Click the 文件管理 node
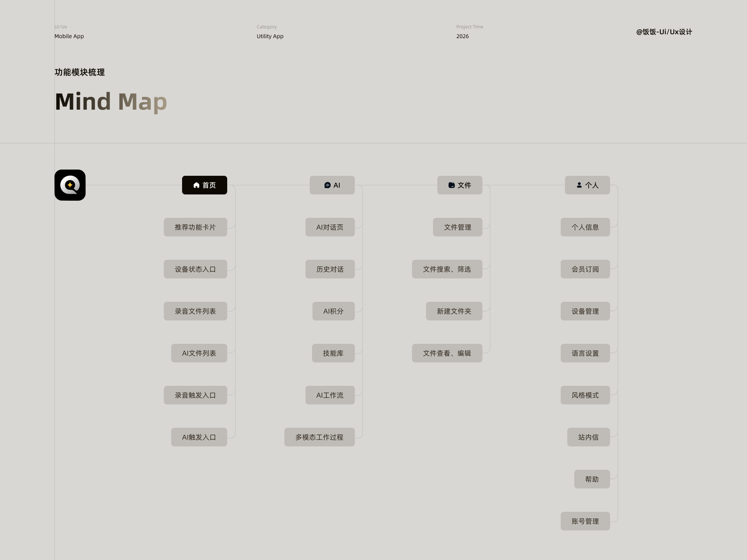The height and width of the screenshot is (560, 747). (458, 227)
